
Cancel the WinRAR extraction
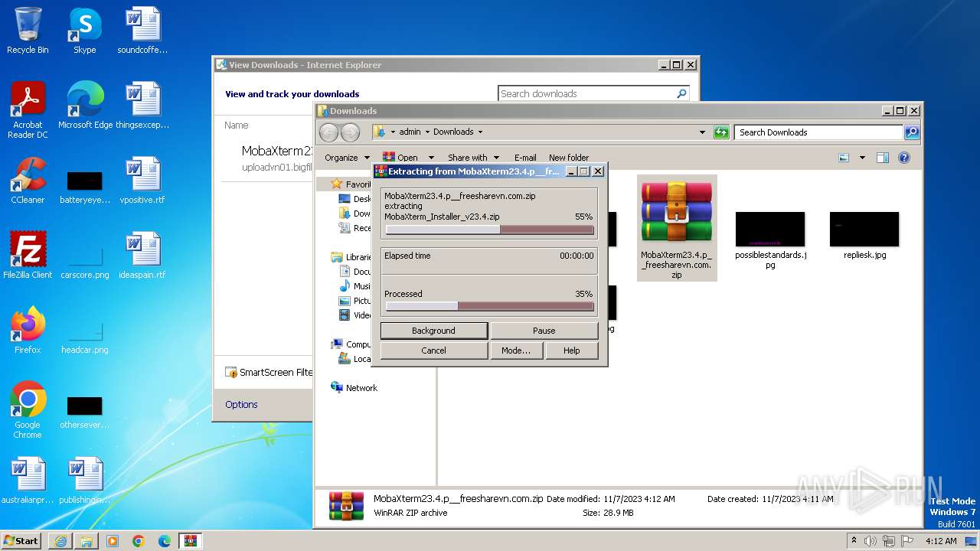433,350
